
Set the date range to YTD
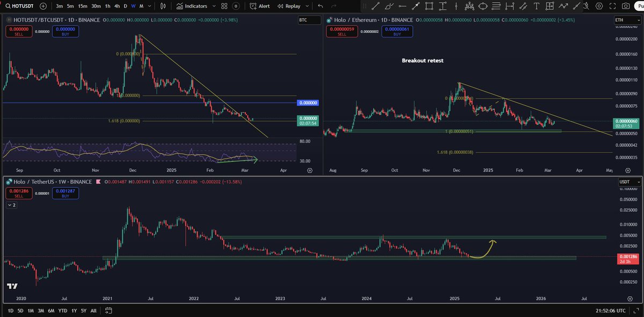(63, 310)
